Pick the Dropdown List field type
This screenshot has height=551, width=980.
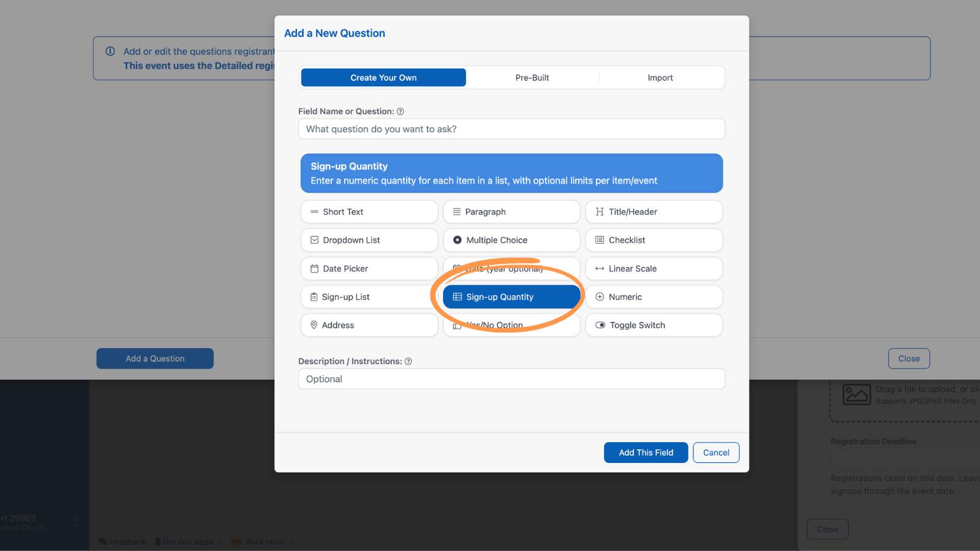click(x=369, y=240)
